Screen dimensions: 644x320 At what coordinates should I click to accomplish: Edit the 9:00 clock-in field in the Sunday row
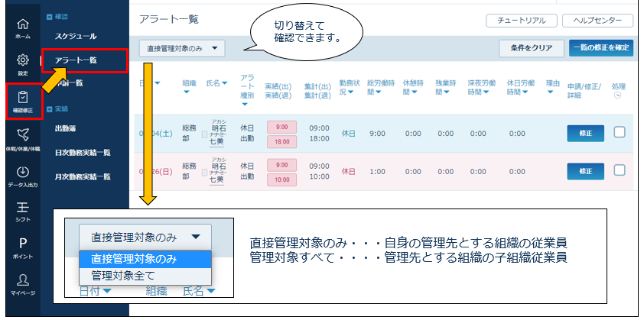click(x=281, y=165)
